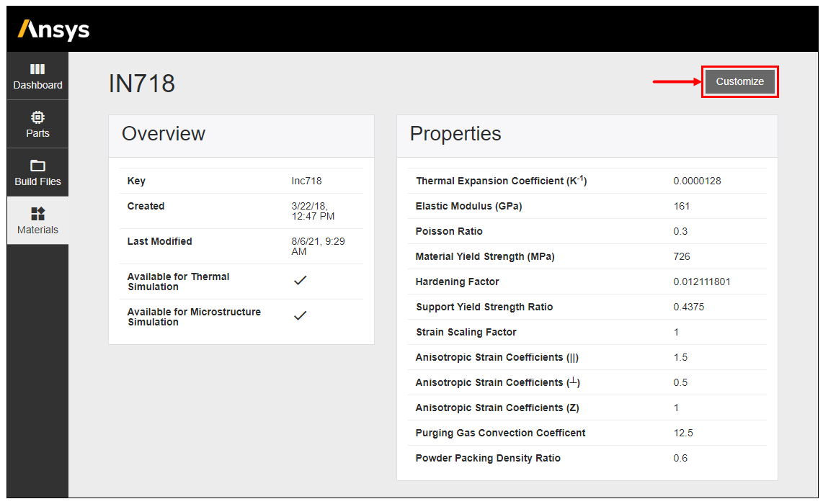Open the Build Files section
The width and height of the screenshot is (823, 504).
37,172
